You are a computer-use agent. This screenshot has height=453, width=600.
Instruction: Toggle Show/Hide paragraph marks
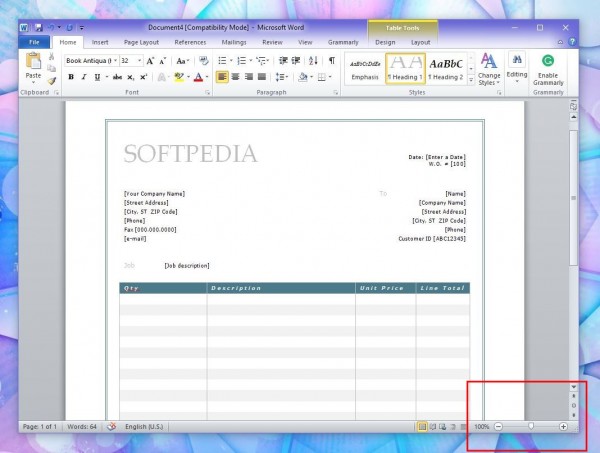332,61
